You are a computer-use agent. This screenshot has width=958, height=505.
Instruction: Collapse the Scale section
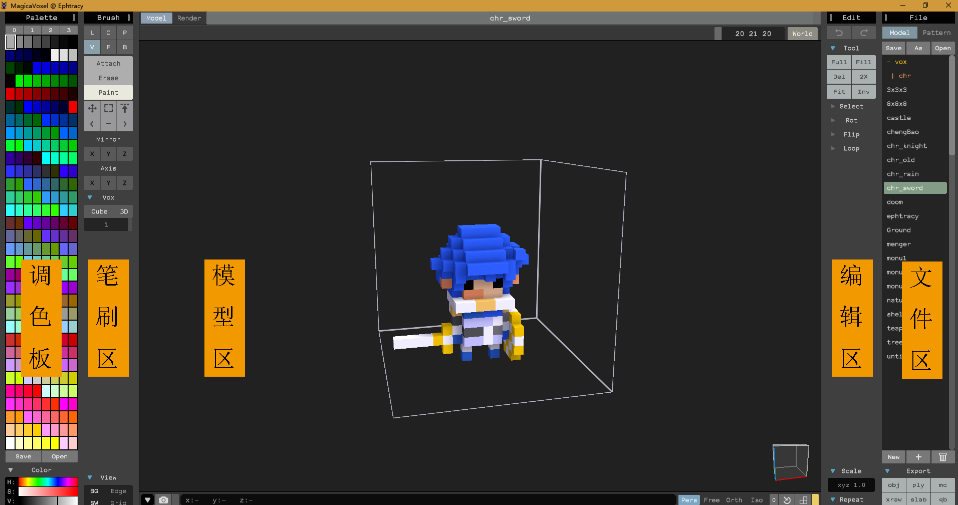[x=833, y=471]
